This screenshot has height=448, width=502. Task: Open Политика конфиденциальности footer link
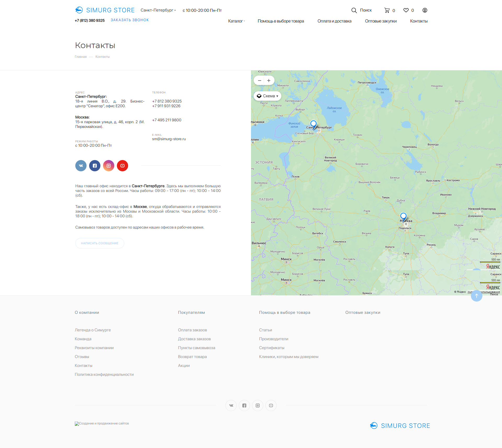coord(104,375)
